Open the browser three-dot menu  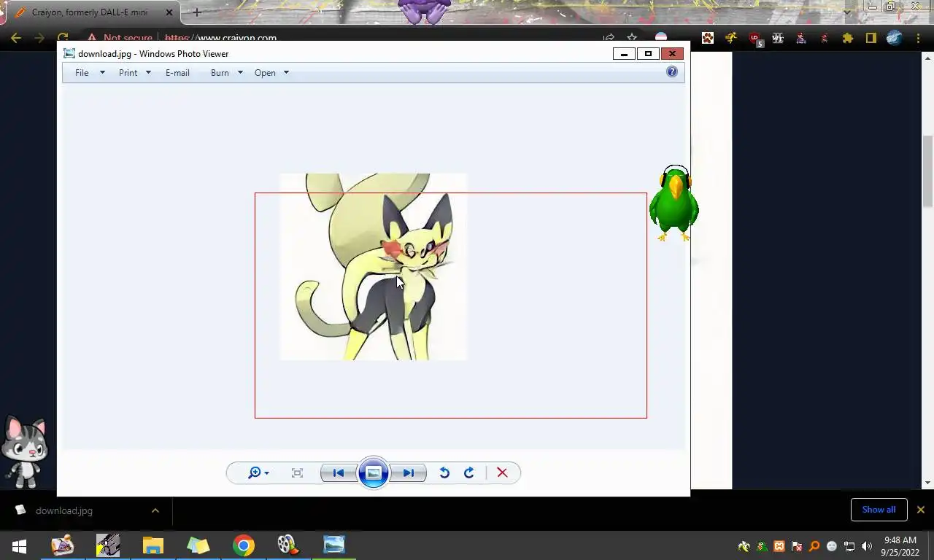(917, 38)
